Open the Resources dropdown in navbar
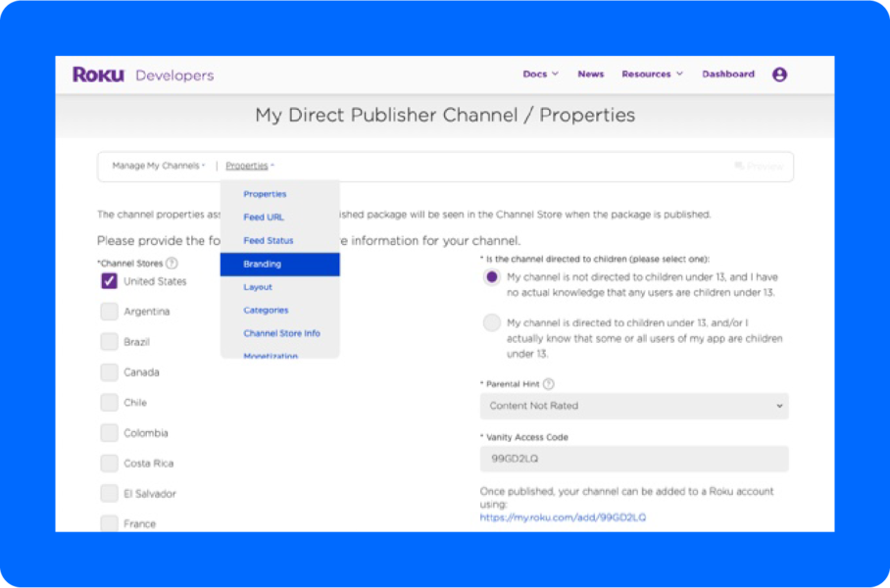Screen dimensions: 890x588 (x=650, y=73)
